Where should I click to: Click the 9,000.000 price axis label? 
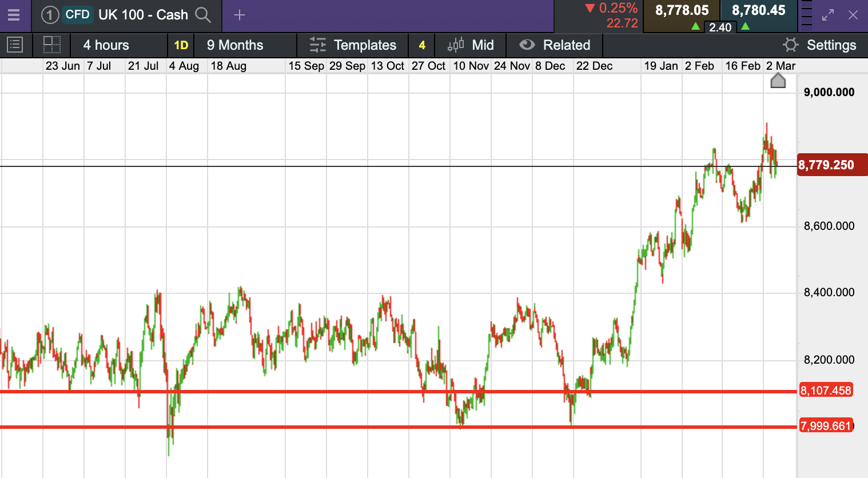click(829, 93)
